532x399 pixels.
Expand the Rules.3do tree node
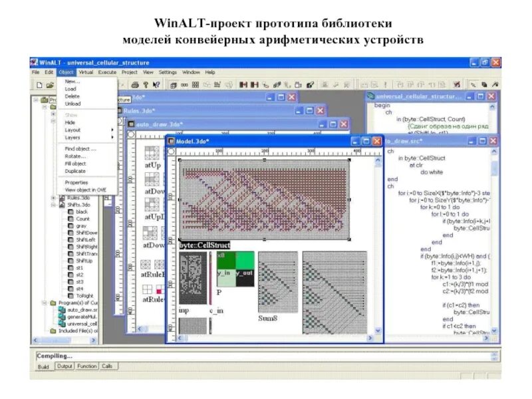tap(53, 198)
